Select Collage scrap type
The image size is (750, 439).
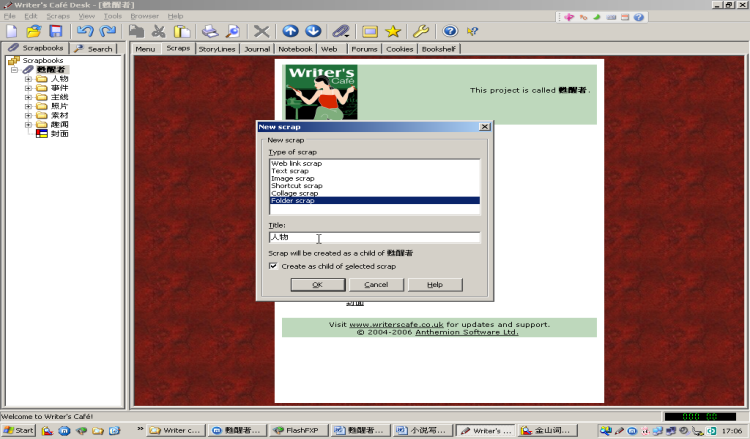tap(374, 193)
